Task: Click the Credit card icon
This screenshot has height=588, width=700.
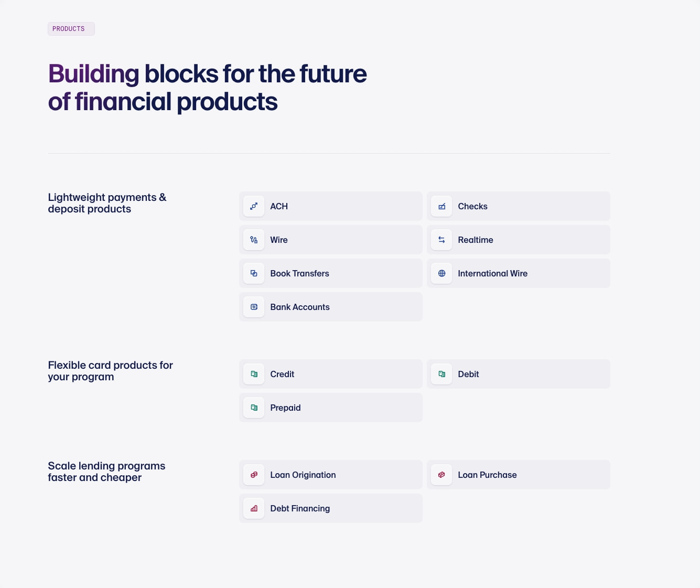Action: click(x=254, y=374)
